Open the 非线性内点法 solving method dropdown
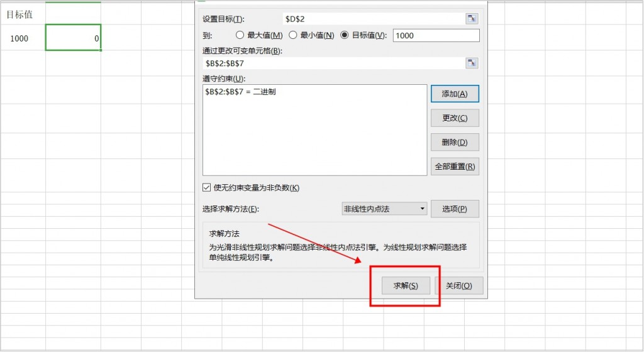This screenshot has width=644, height=352. (x=384, y=209)
